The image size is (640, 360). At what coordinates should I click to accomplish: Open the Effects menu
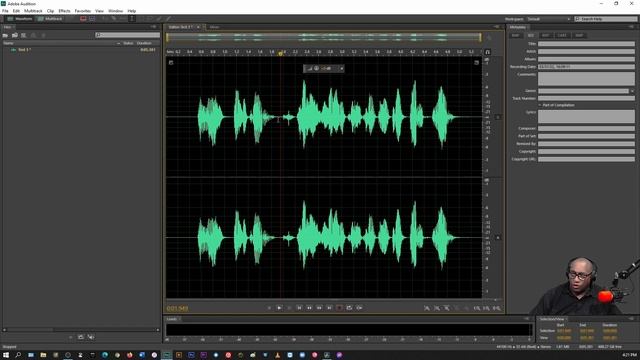[x=64, y=11]
